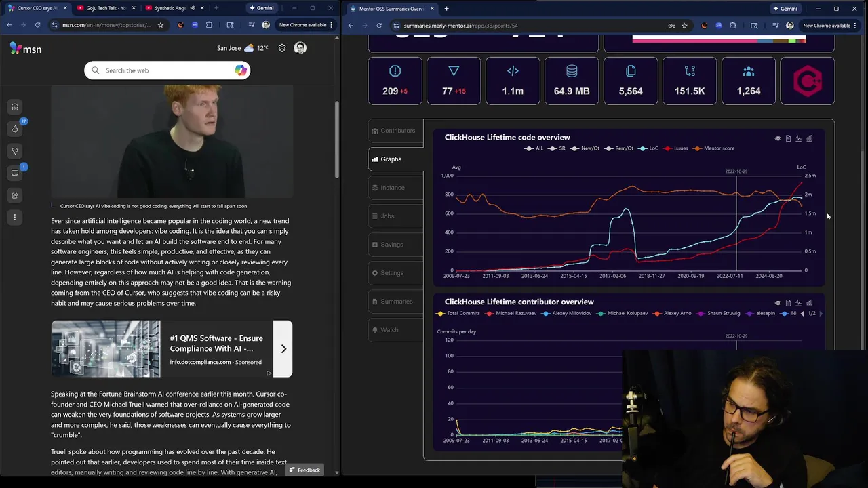Open the Savings sidebar tab

[395, 245]
